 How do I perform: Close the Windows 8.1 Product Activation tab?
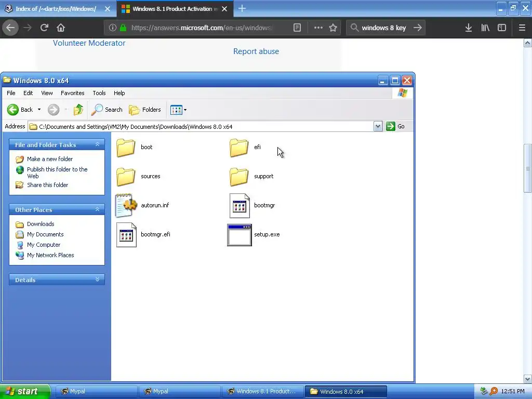[x=224, y=9]
